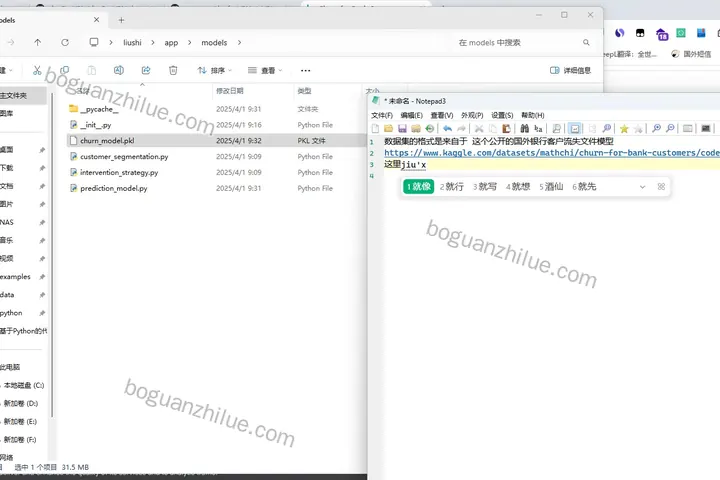Click the Open file folder icon in Notepad3
This screenshot has width=720, height=480.
point(388,129)
